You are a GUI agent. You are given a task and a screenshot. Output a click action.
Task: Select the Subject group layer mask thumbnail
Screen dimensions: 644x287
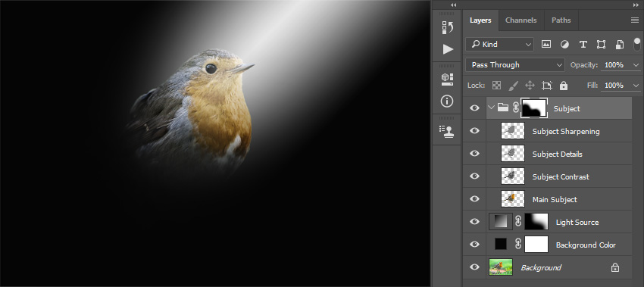coord(534,108)
